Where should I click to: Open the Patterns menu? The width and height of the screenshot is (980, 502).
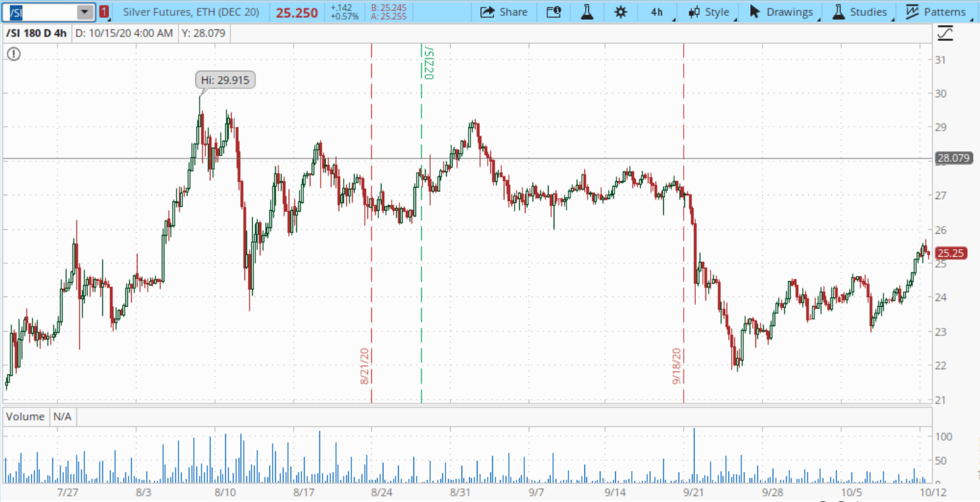pyautogui.click(x=936, y=12)
